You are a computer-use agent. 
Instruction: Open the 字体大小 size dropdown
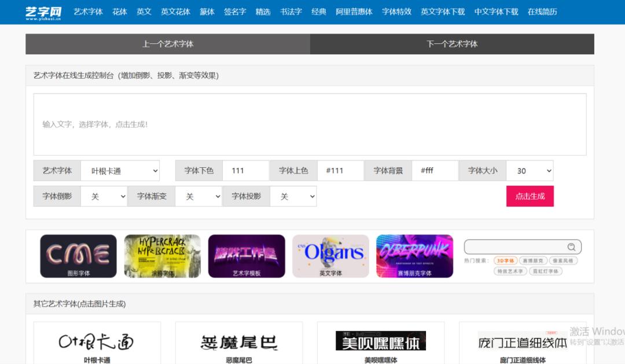point(530,171)
